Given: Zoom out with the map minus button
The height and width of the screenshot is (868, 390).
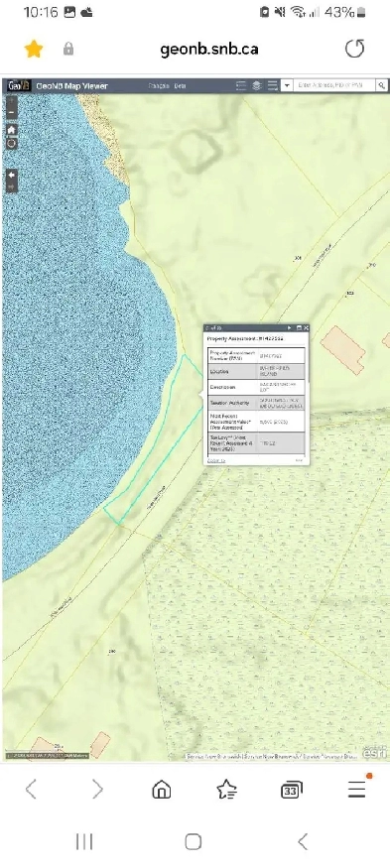Looking at the screenshot, I should click(x=12, y=113).
